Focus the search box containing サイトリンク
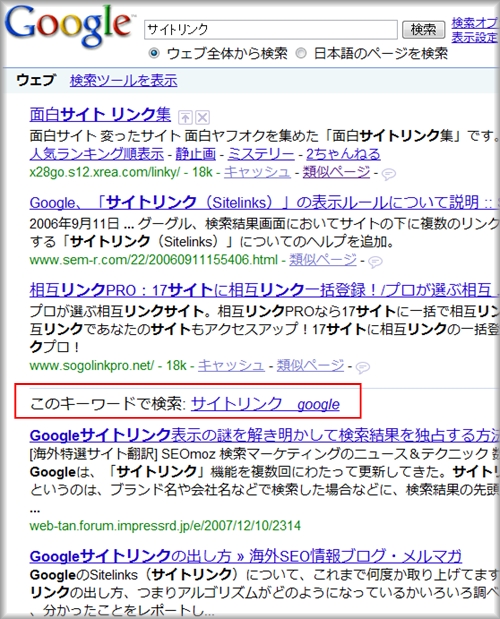The image size is (500, 619). [x=271, y=30]
